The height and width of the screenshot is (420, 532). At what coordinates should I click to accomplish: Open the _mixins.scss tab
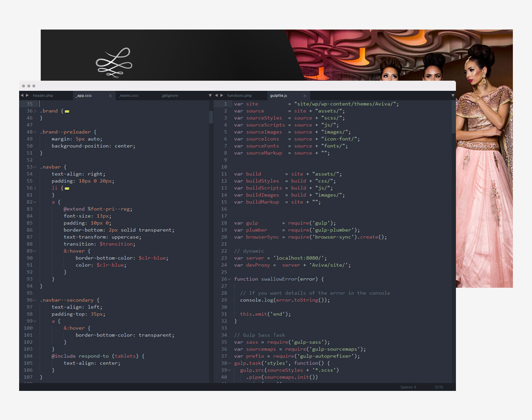(129, 96)
